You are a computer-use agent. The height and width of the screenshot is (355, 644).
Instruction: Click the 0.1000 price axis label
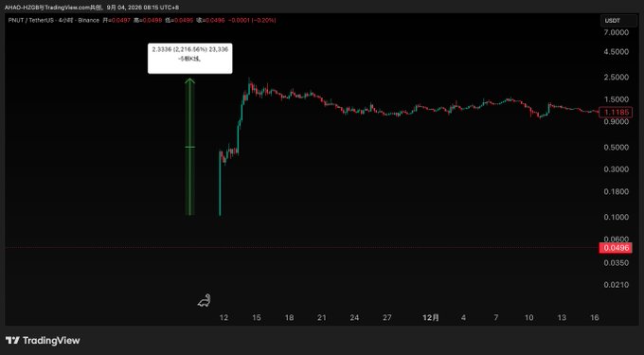617,217
